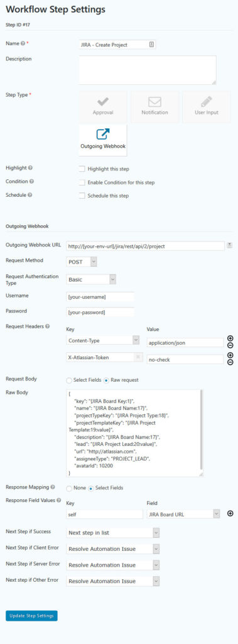238x644 pixels.
Task: Tick the Schedule this step checkbox
Action: click(x=82, y=196)
